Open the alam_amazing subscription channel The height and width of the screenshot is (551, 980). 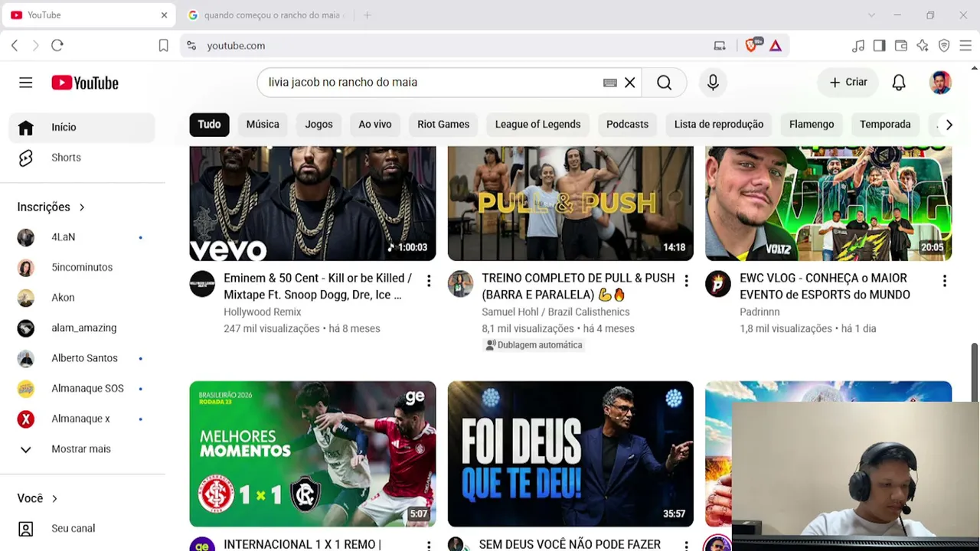coord(82,328)
